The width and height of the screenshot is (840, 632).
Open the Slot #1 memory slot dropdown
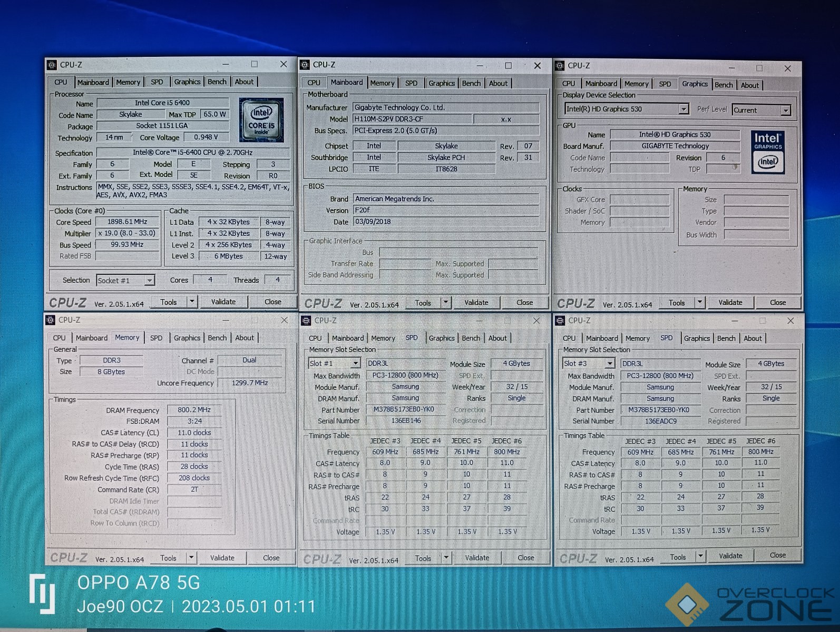coord(356,363)
